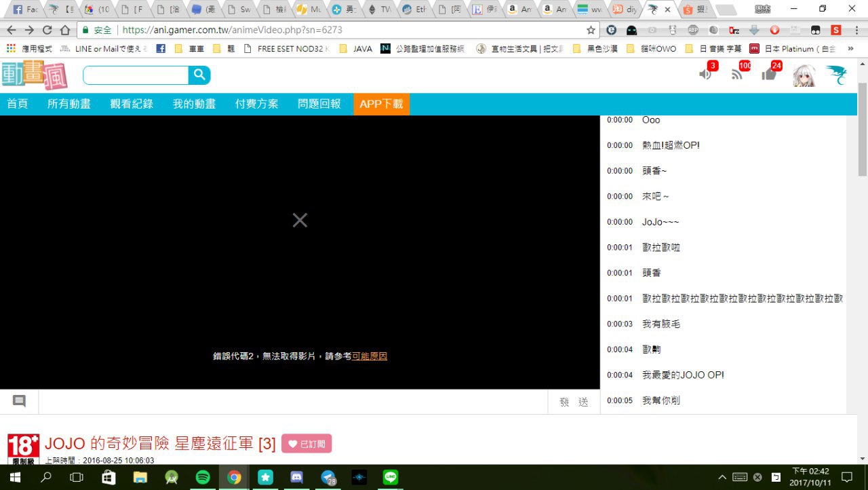Navigate back with the left arrow
Viewport: 868px width, 490px height.
click(11, 30)
